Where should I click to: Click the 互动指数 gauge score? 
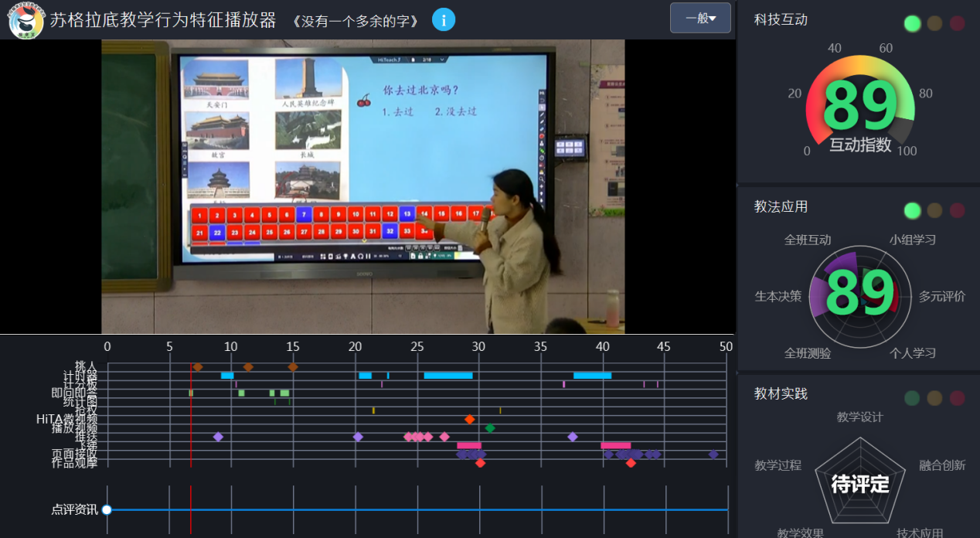coord(860,110)
